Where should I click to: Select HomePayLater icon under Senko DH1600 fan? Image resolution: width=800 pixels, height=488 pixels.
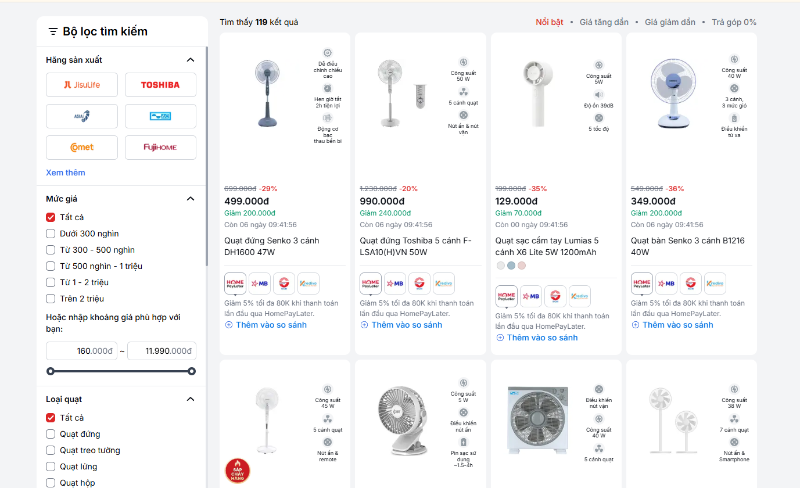(235, 283)
